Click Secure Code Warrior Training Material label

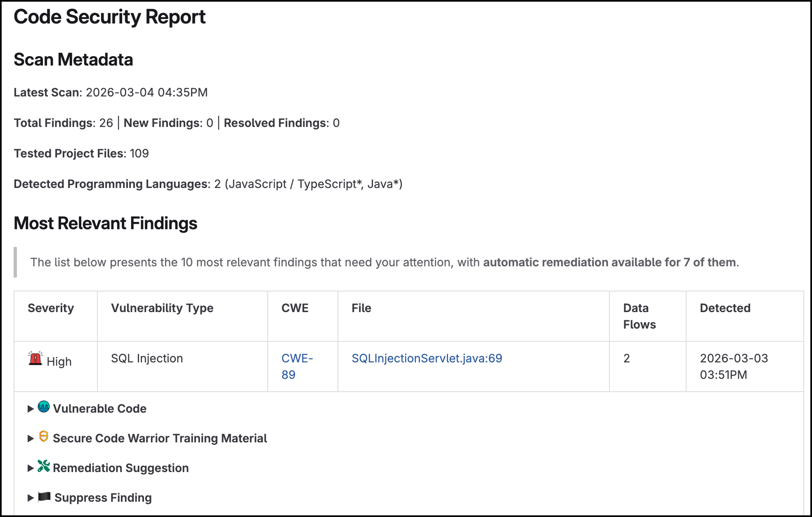(160, 438)
